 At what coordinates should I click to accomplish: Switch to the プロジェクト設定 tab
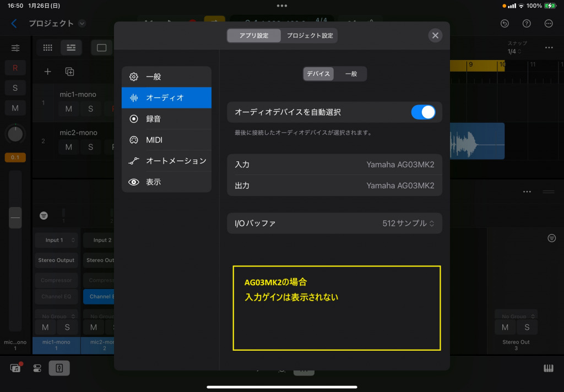click(x=310, y=36)
